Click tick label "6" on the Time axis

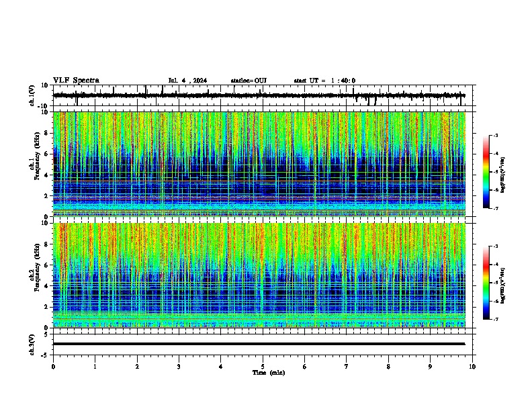[305, 367]
